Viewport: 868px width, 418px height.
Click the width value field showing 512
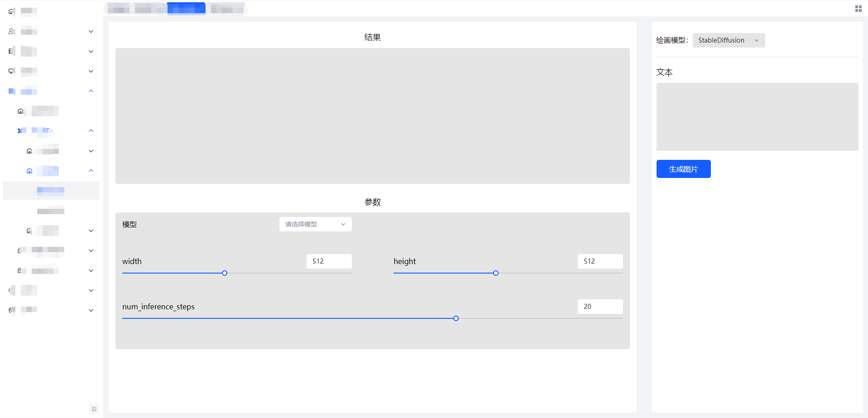tap(329, 261)
